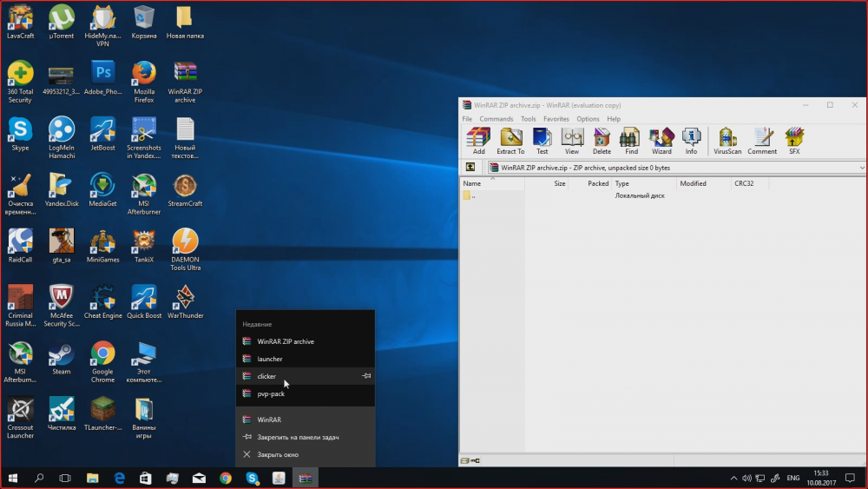Open pvp-pack from recent jump list
This screenshot has width=868, height=489.
pos(271,393)
